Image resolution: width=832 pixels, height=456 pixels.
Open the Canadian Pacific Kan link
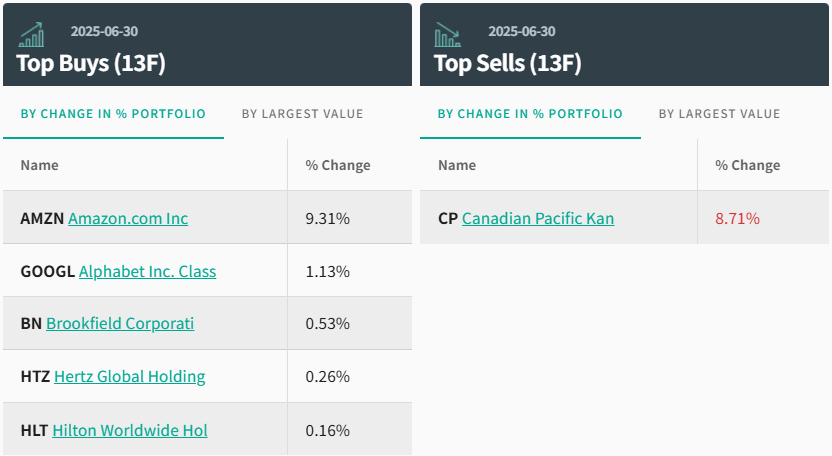tap(538, 218)
